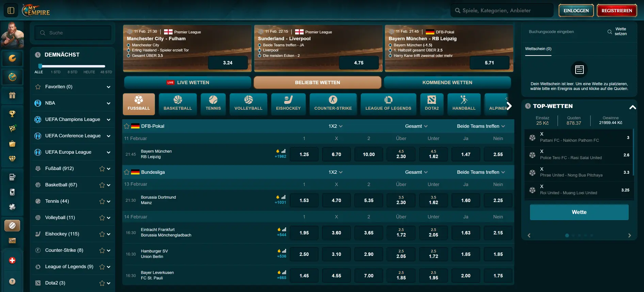Toggle favorite star for Volleyball (11)
Image resolution: width=644 pixels, height=292 pixels.
point(102,218)
